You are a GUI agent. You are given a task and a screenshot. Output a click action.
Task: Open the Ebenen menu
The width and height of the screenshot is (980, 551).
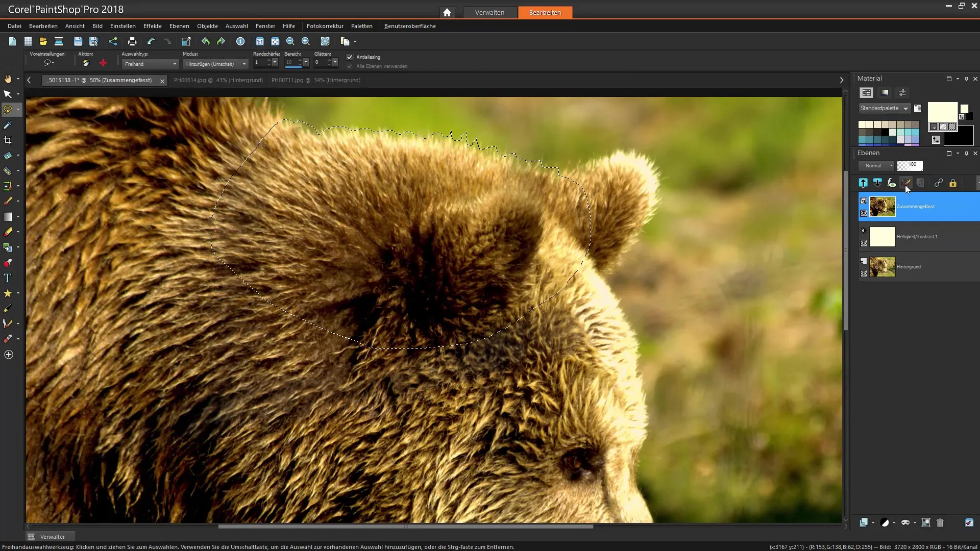(179, 26)
